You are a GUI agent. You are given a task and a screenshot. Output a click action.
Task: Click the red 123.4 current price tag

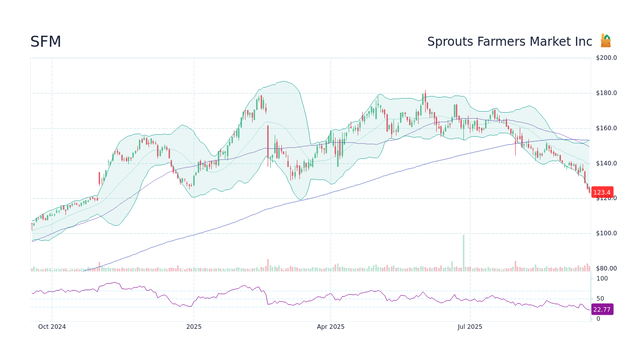(x=602, y=192)
